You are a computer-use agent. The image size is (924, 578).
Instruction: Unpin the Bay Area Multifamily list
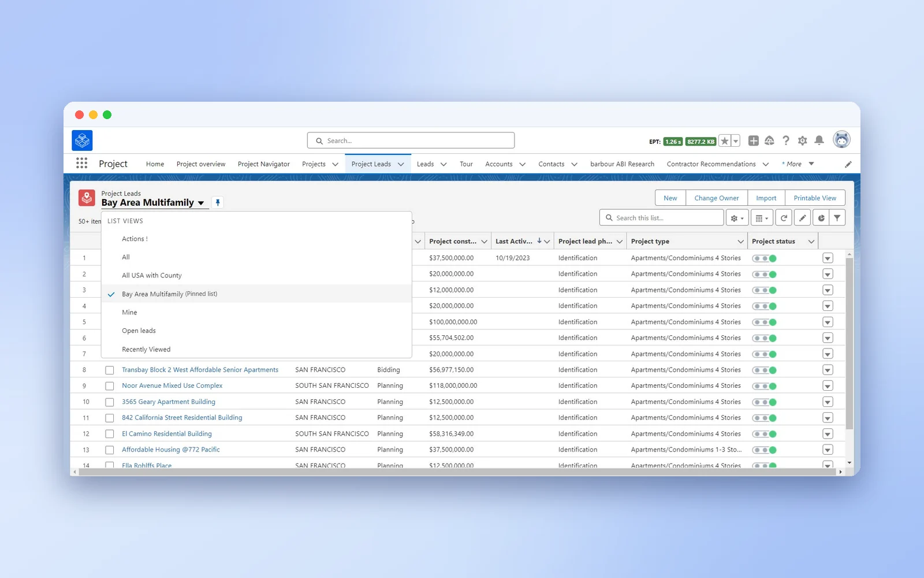[218, 202]
